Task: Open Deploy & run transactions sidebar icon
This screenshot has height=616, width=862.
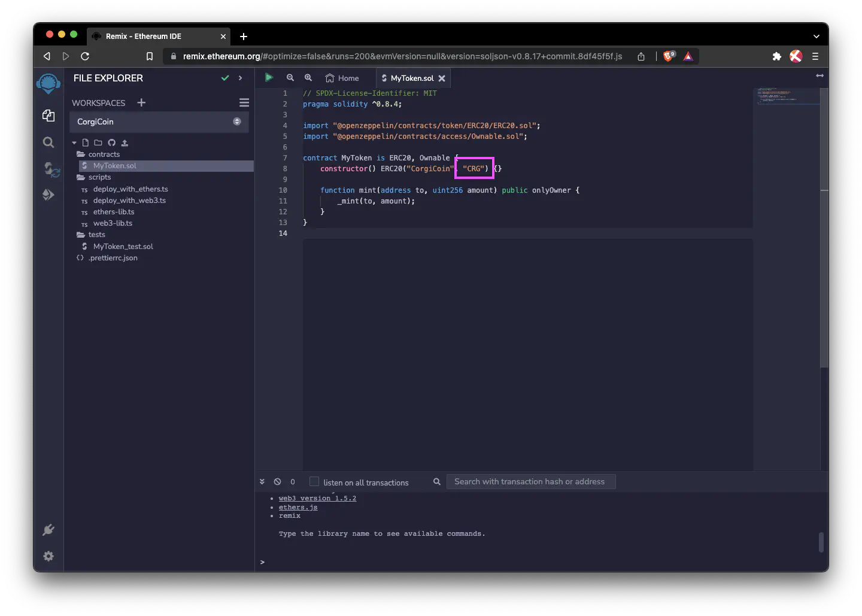Action: (48, 195)
